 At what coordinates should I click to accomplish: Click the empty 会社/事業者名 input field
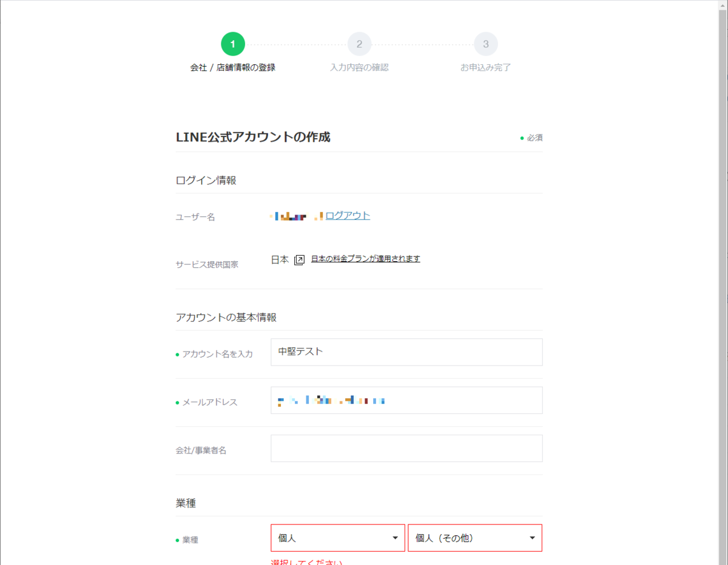pos(406,448)
